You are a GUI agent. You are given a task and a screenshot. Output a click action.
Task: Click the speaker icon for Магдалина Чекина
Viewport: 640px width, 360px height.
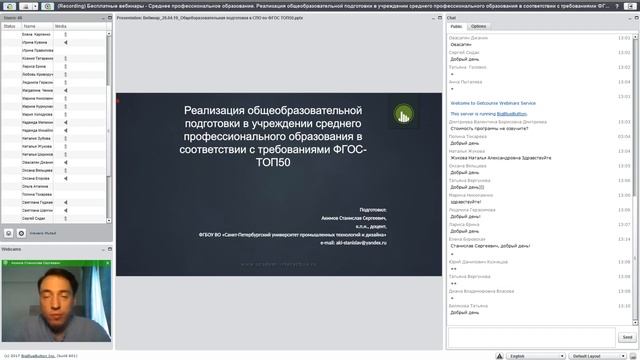65,90
